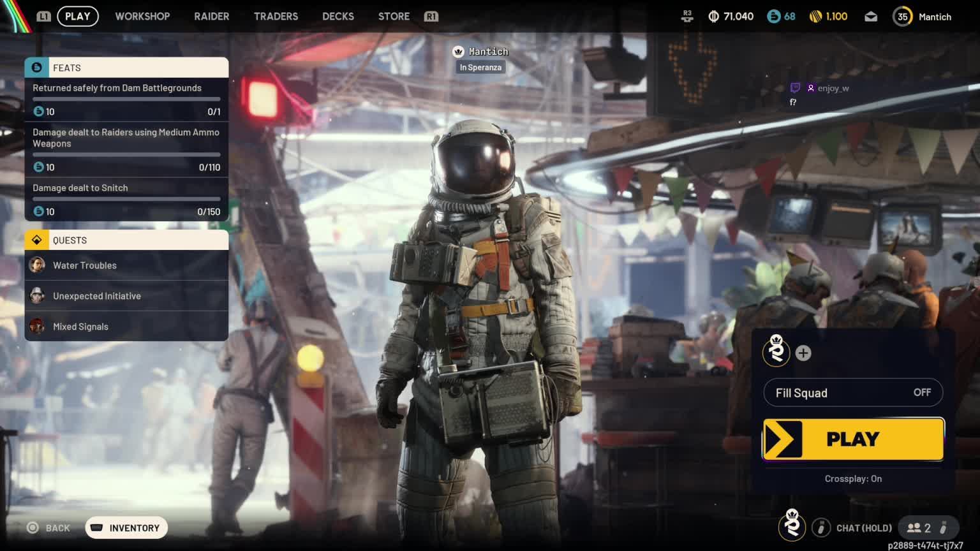Click the "Damage dealt to Snitch" feat text
This screenshot has width=980, height=551.
[x=80, y=188]
